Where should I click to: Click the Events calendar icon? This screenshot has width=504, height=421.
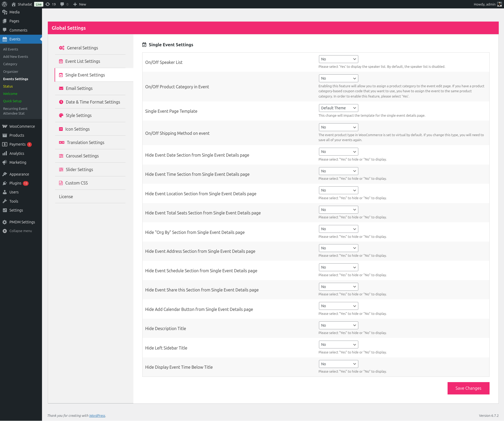pos(5,39)
